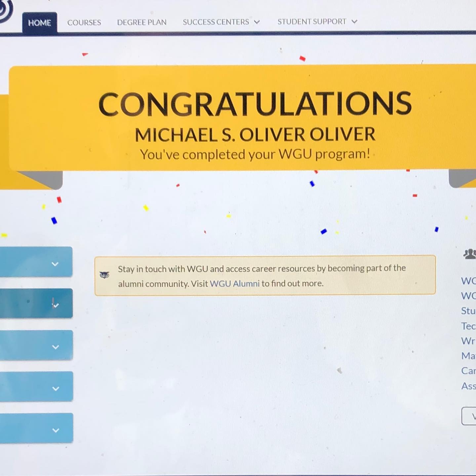This screenshot has width=476, height=476.
Task: Expand the third blue sidebar panel
Action: pyautogui.click(x=36, y=345)
